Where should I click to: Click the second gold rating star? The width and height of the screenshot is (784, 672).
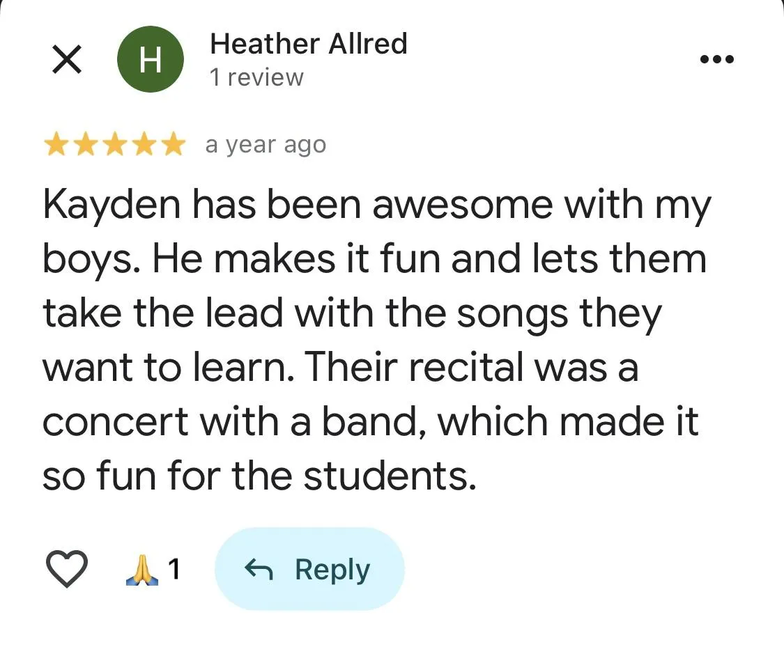86,144
